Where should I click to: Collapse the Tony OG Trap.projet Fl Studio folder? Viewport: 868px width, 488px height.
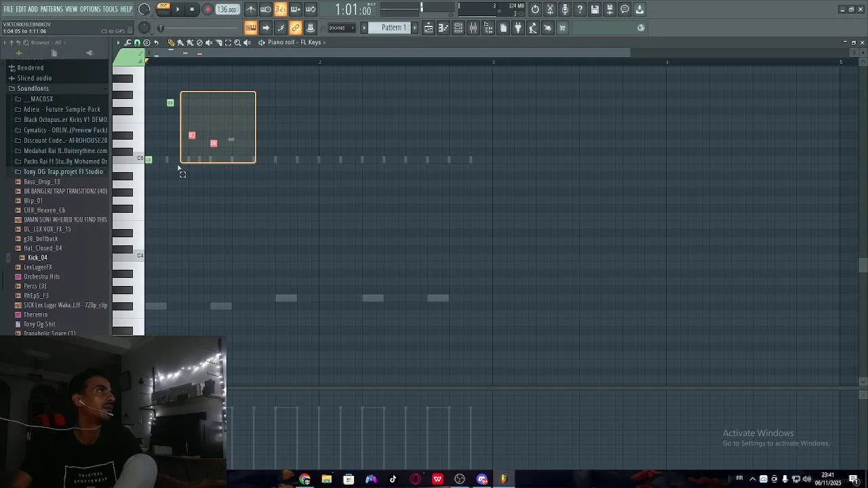63,171
